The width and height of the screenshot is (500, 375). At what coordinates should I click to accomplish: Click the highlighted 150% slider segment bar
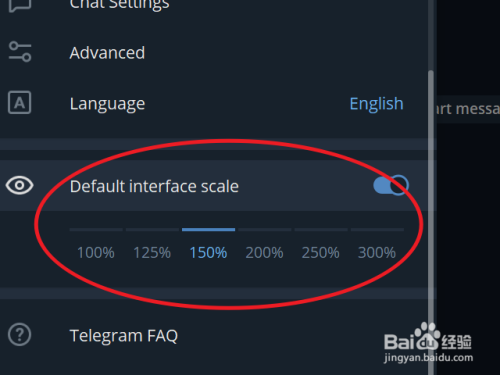208,229
